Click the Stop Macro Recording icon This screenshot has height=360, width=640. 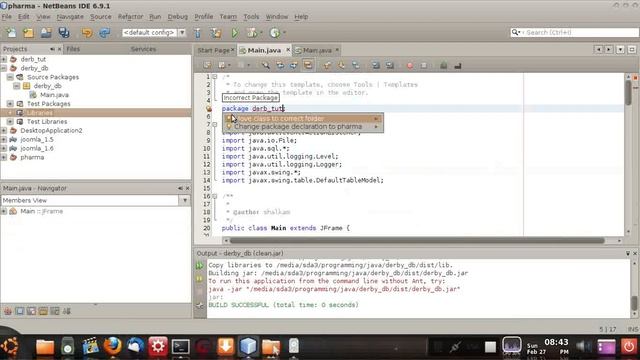click(x=424, y=66)
